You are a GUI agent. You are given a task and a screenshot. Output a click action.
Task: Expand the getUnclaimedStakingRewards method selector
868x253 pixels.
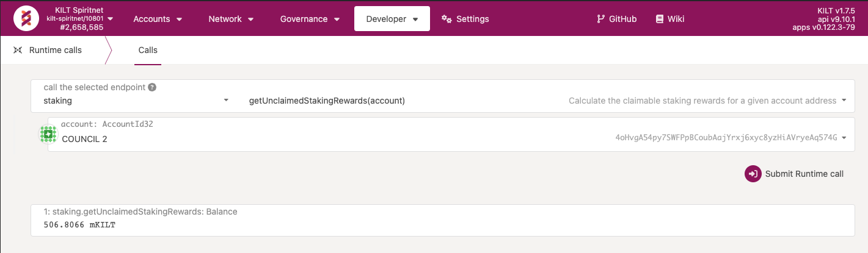pyautogui.click(x=548, y=101)
